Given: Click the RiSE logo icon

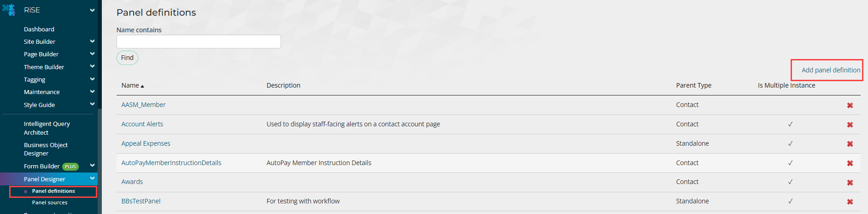Looking at the screenshot, I should click(x=9, y=10).
